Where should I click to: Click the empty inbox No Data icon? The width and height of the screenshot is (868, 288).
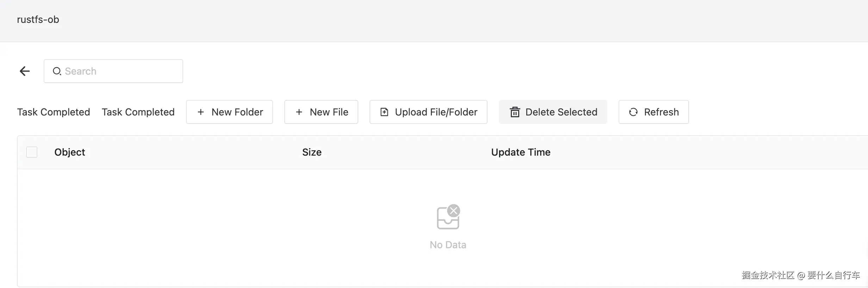pos(448,217)
